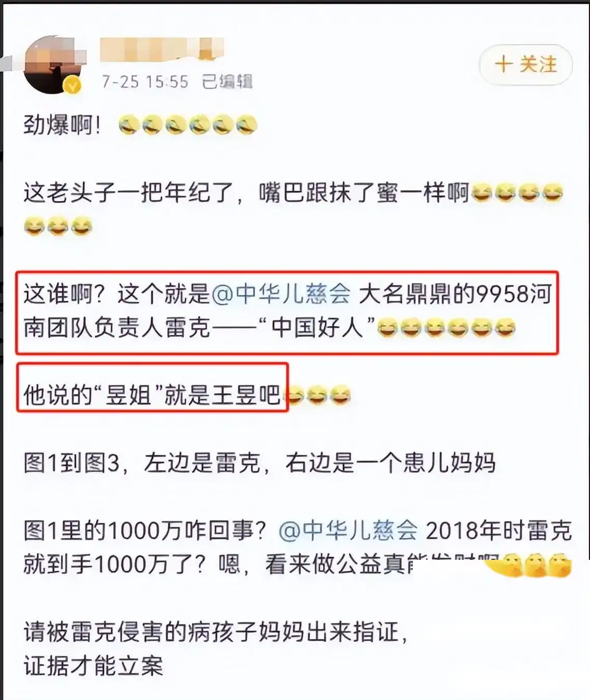
Task: Open @中华儿慈会 mention before 2018年时雷克
Action: tap(348, 531)
